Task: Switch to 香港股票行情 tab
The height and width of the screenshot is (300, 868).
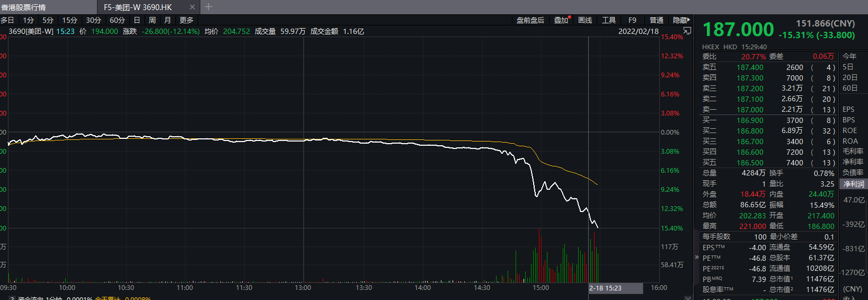Action: tap(24, 7)
